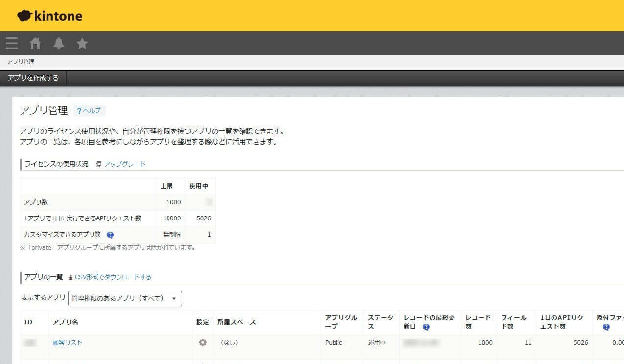Viewport: 624px width, 364px height.
Task: Click the help icon beside カスタマイズできるアプリ数
Action: point(110,235)
